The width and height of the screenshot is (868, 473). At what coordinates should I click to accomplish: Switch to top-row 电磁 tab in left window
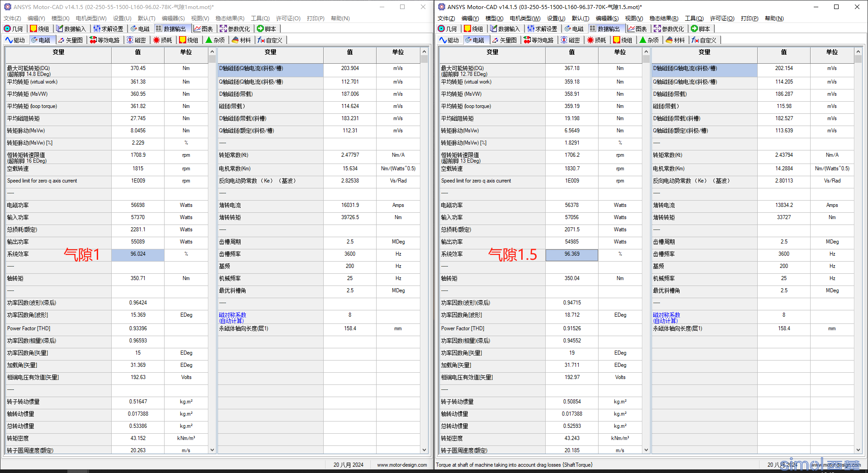(x=140, y=28)
